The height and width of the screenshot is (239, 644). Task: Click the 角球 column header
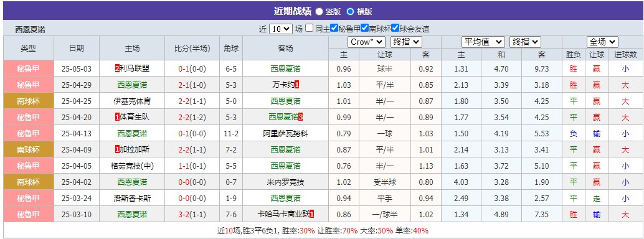(231, 48)
